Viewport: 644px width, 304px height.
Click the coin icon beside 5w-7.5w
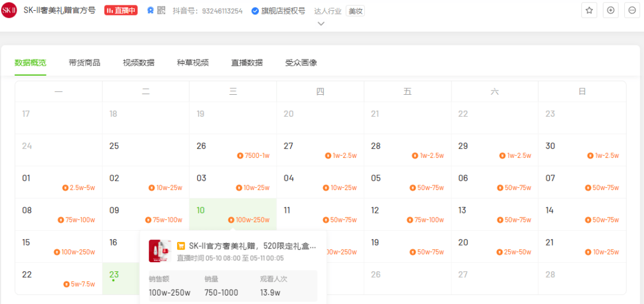pyautogui.click(x=67, y=284)
